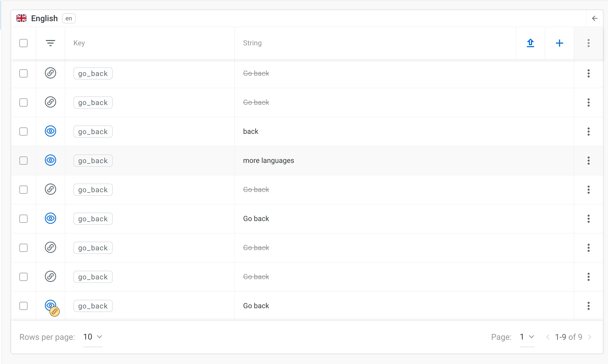Click the back arrow at the top right
608x364 pixels.
tap(595, 18)
